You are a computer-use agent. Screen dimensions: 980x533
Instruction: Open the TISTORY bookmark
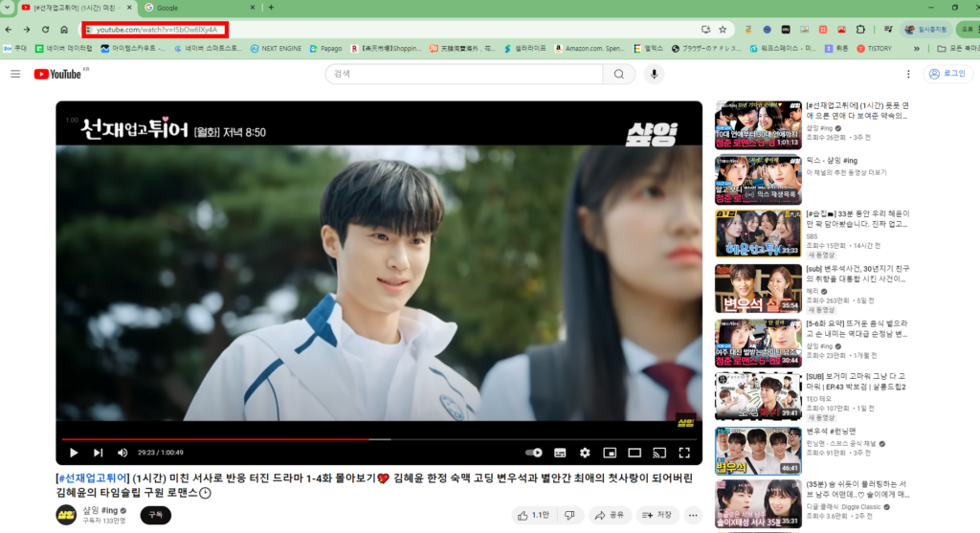point(874,48)
